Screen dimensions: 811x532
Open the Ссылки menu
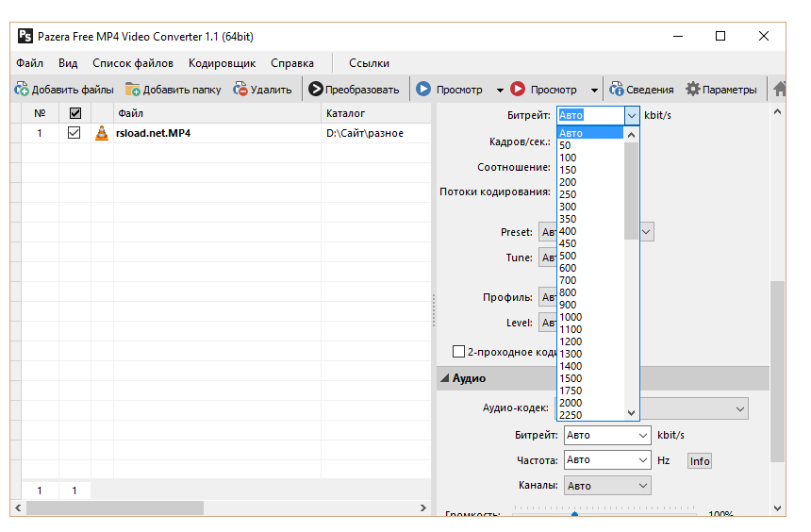tap(369, 63)
